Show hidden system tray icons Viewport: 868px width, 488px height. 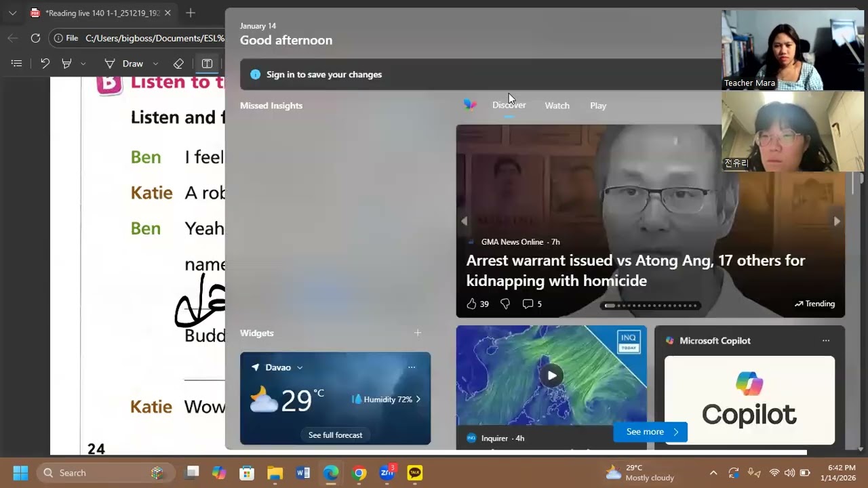[x=713, y=473]
